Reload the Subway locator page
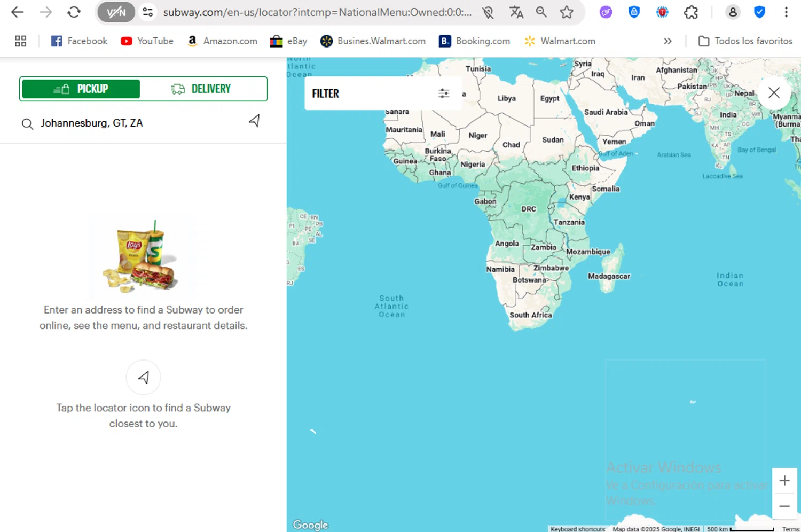The image size is (801, 532). click(x=74, y=12)
